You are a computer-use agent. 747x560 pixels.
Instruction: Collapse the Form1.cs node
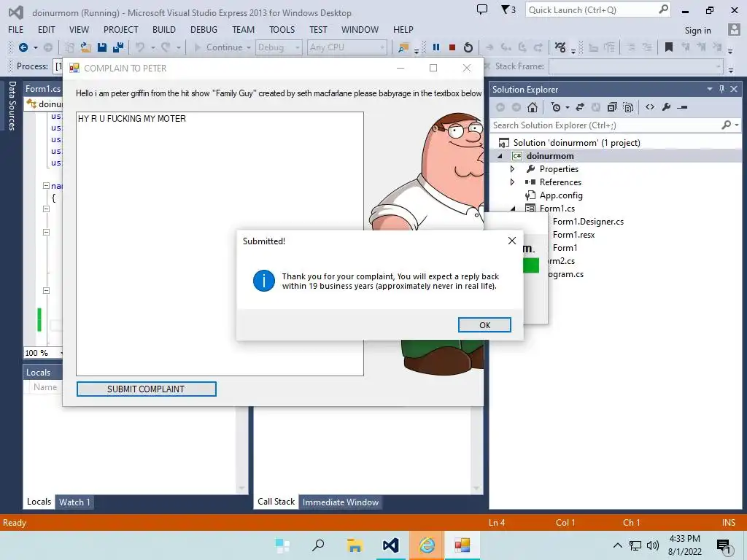513,208
